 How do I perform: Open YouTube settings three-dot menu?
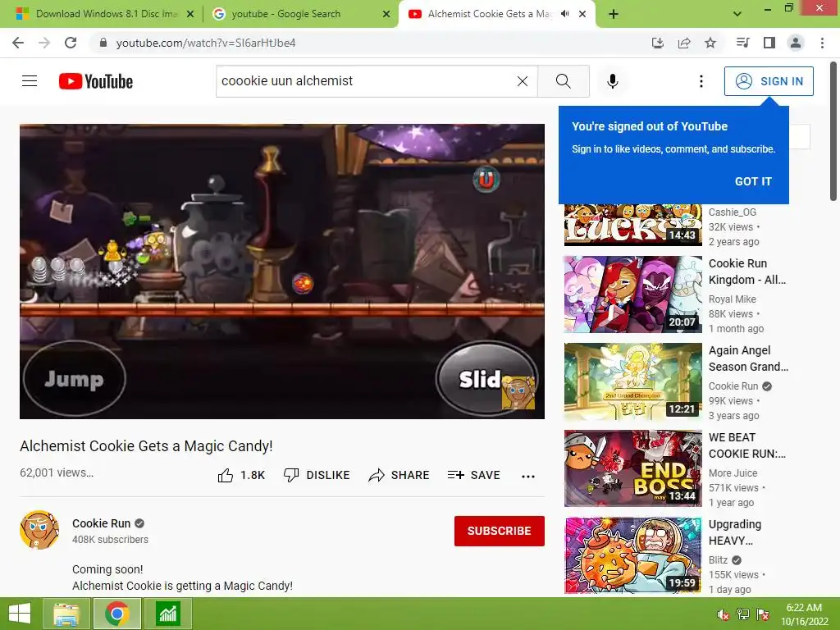pos(701,81)
